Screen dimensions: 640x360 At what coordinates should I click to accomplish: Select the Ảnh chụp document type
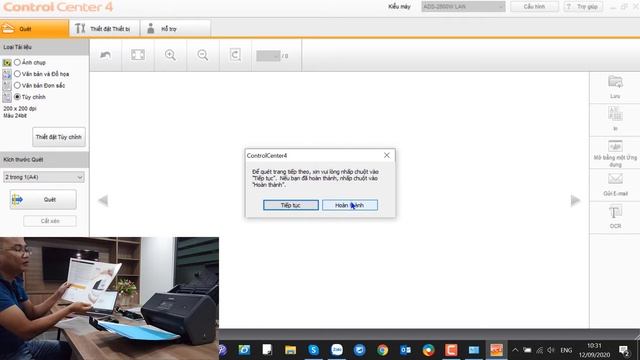[17, 62]
